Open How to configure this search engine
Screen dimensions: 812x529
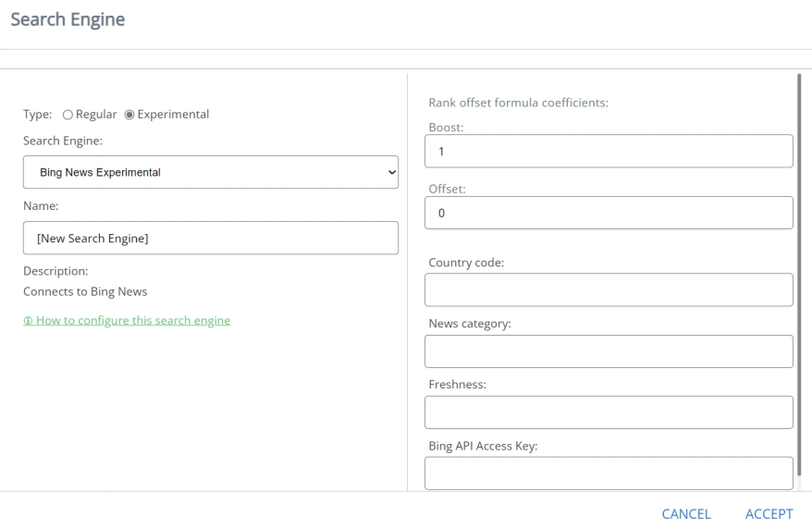tap(132, 321)
